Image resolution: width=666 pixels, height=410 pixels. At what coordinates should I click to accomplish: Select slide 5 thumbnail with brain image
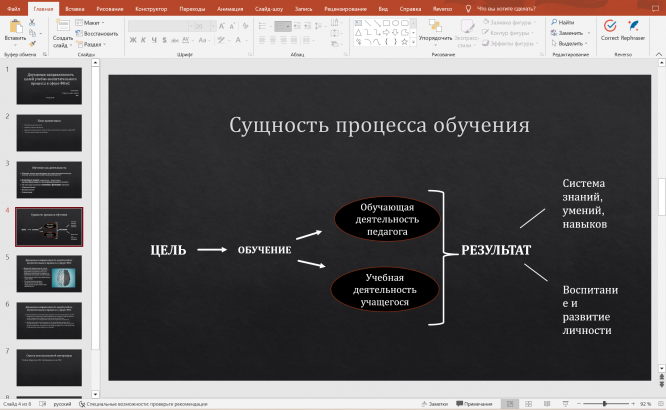coord(49,274)
